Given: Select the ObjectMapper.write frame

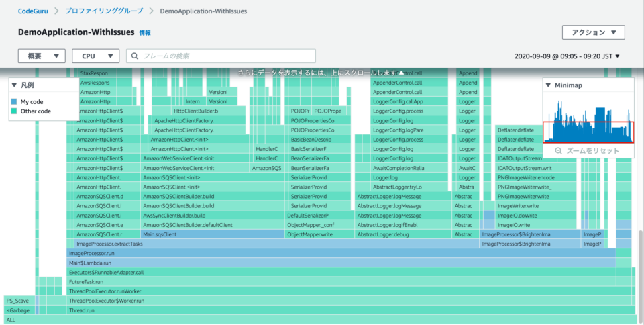Looking at the screenshot, I should (319, 234).
